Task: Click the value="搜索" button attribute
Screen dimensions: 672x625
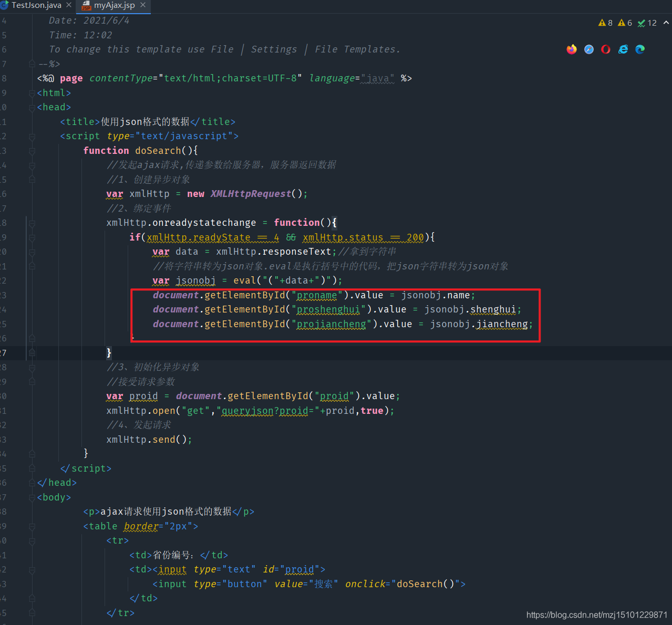Action: point(306,584)
